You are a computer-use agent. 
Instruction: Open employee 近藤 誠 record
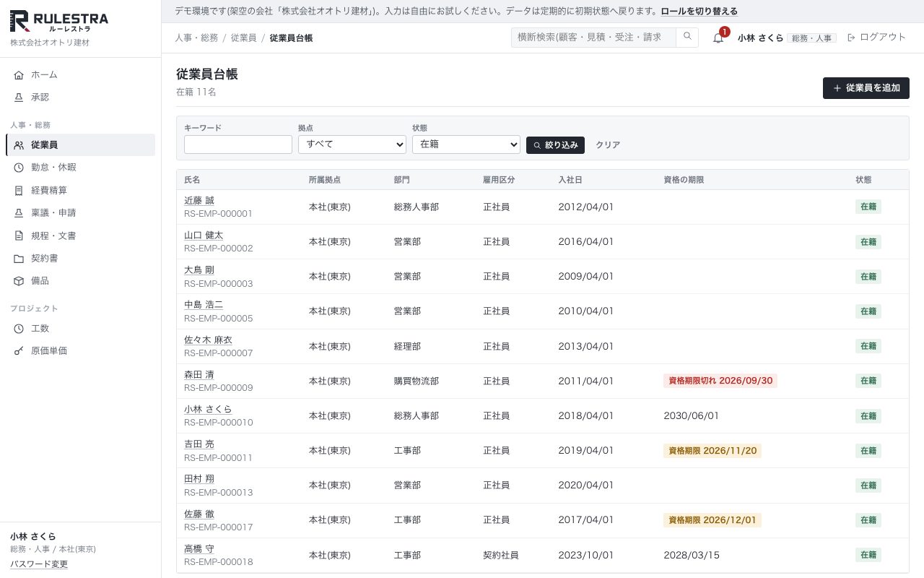(x=199, y=201)
